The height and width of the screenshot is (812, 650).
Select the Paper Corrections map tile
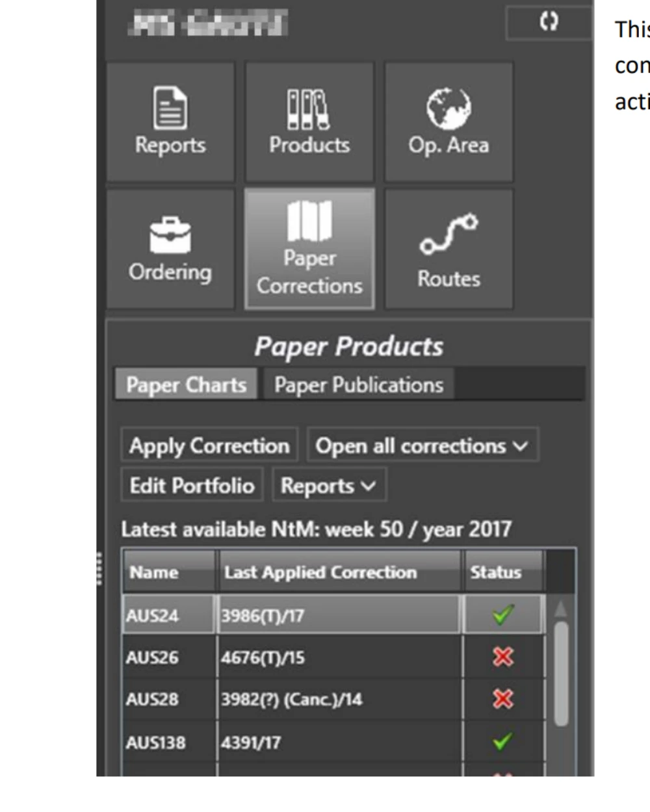tap(309, 249)
